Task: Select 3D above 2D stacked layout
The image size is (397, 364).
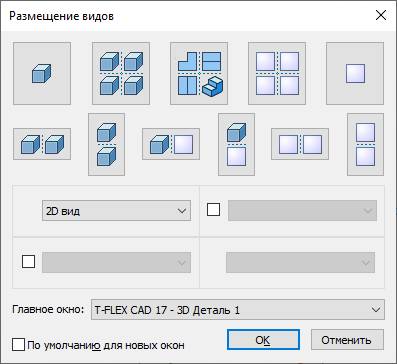Action: (x=236, y=144)
